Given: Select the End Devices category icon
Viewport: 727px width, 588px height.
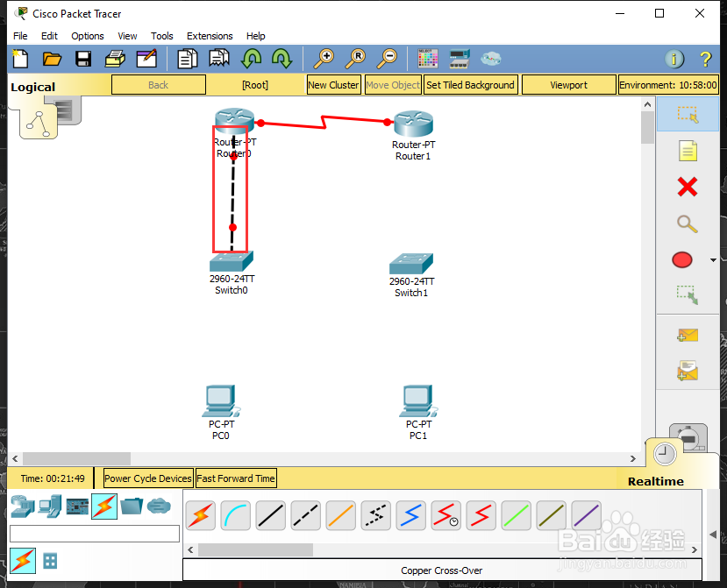Looking at the screenshot, I should pyautogui.click(x=50, y=506).
